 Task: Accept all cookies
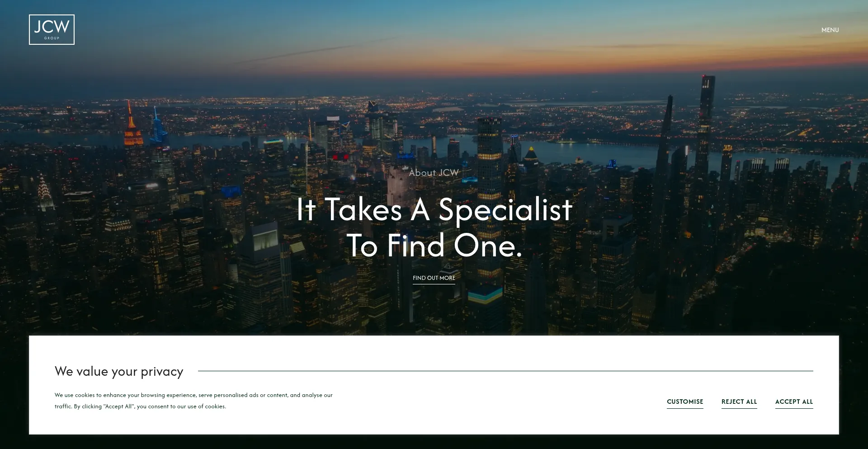pos(794,402)
